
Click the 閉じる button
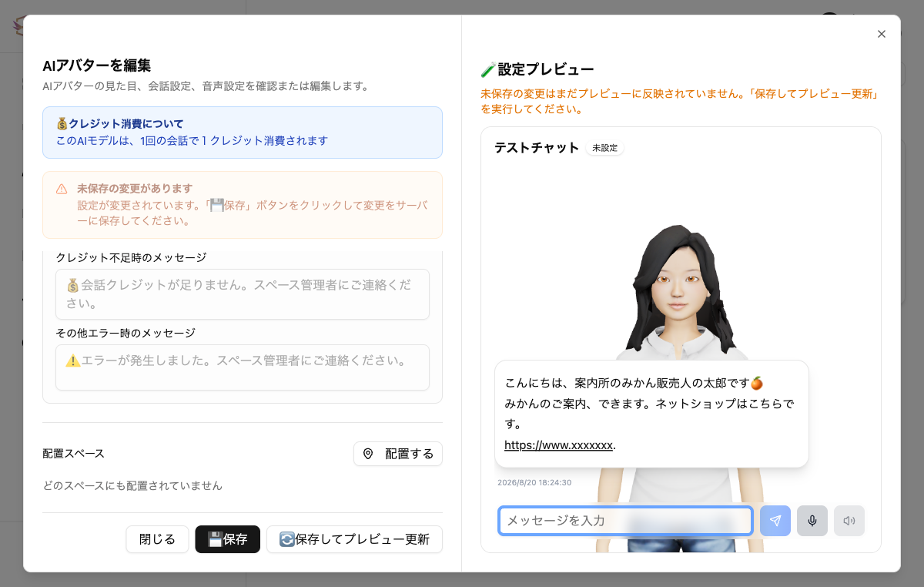[157, 539]
